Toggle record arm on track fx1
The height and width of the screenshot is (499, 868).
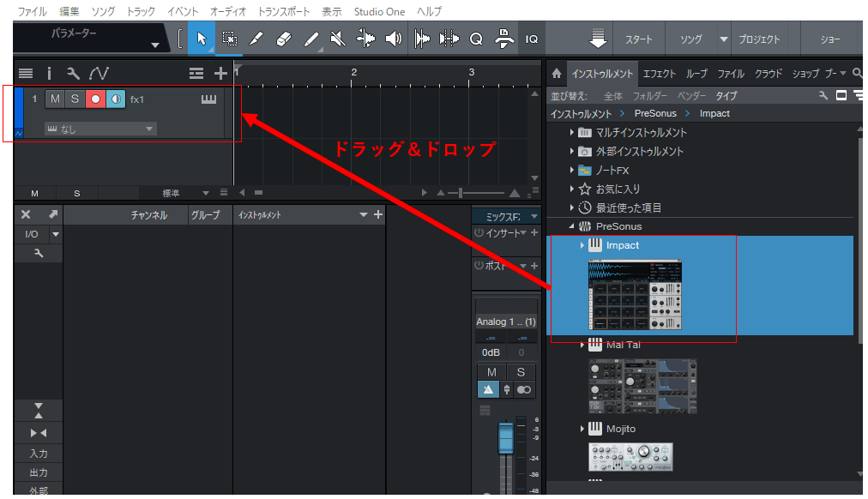point(95,99)
